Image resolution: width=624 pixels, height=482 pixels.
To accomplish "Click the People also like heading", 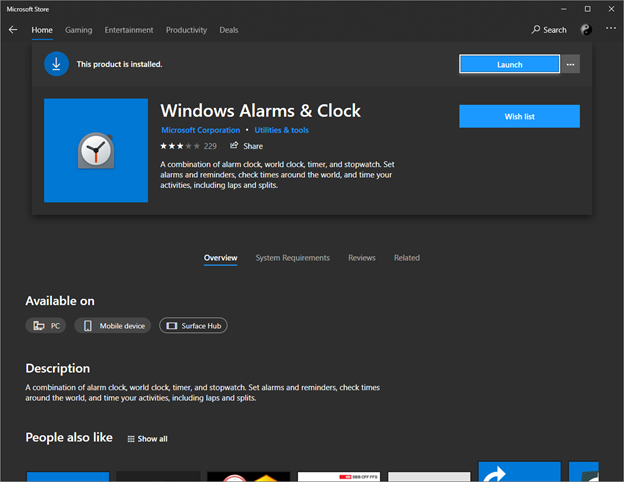I will point(69,437).
